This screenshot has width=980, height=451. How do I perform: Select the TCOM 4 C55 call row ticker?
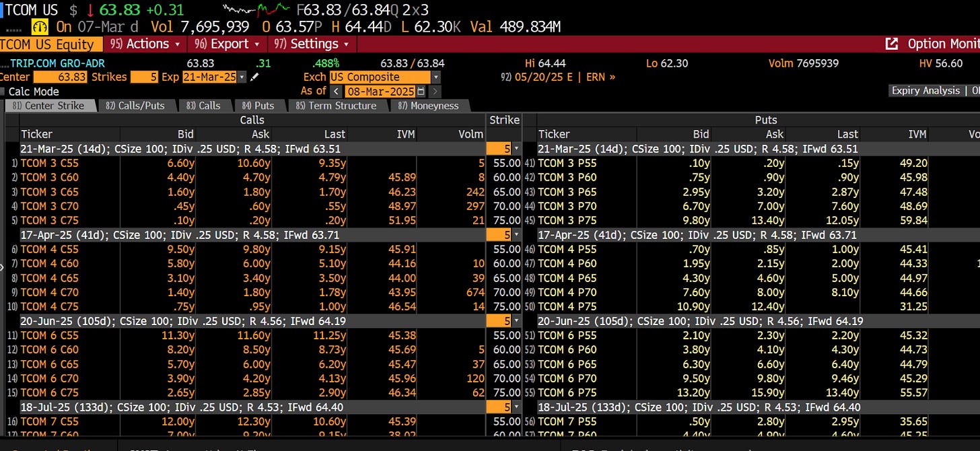[x=50, y=250]
